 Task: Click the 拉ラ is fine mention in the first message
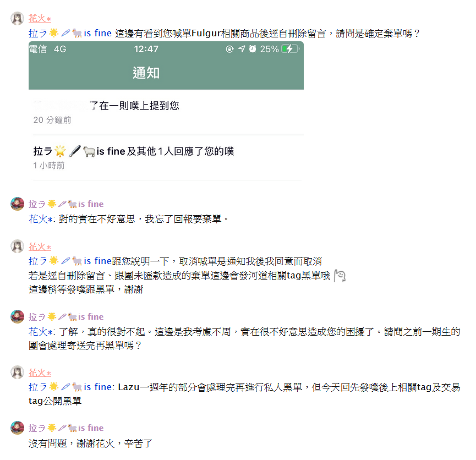[x=70, y=33]
